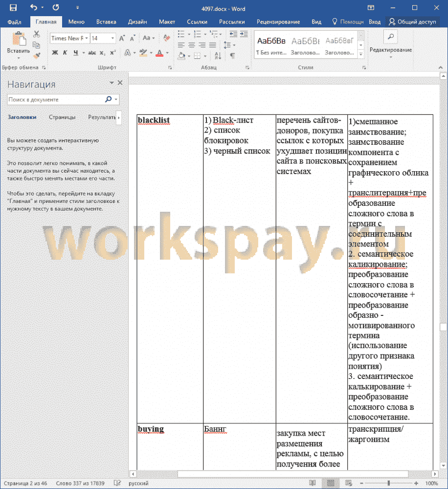Decrease paragraph indent
Viewport: 448px width, 489px height.
(x=233, y=34)
